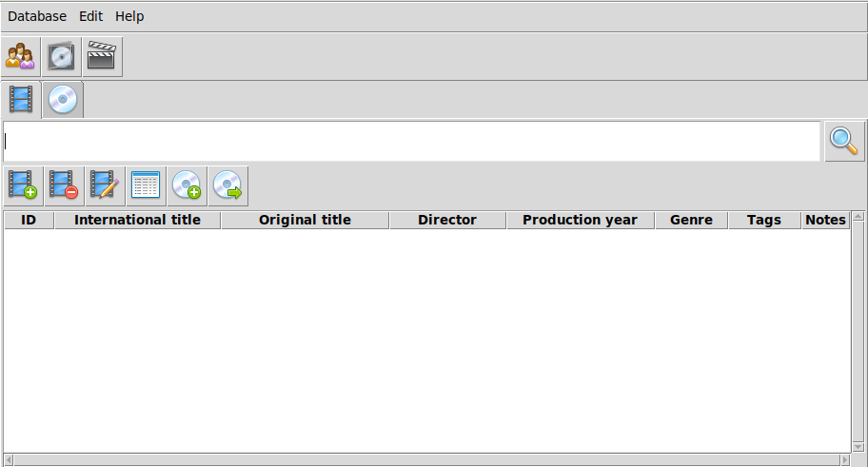The height and width of the screenshot is (467, 868).
Task: Click the vertical scrollbar down arrow
Action: tap(858, 447)
